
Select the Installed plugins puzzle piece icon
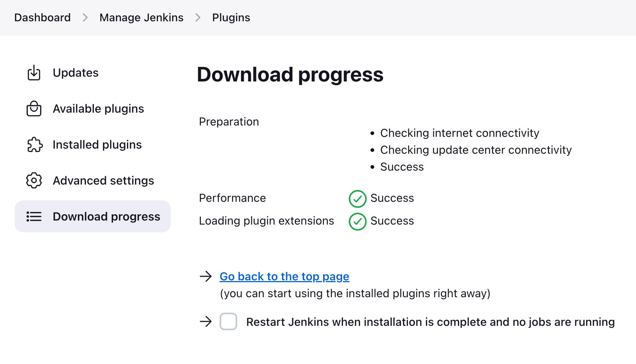[x=34, y=145]
